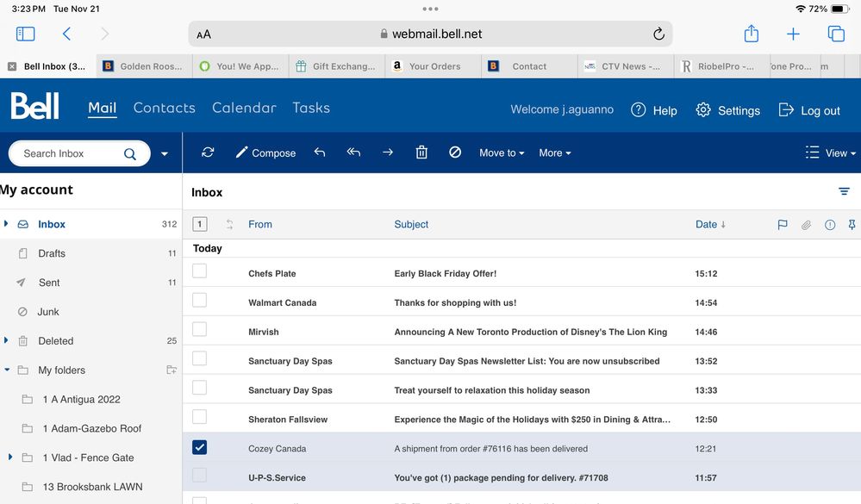Viewport: 861px width, 504px height.
Task: Switch to the Contacts tab
Action: pos(164,108)
